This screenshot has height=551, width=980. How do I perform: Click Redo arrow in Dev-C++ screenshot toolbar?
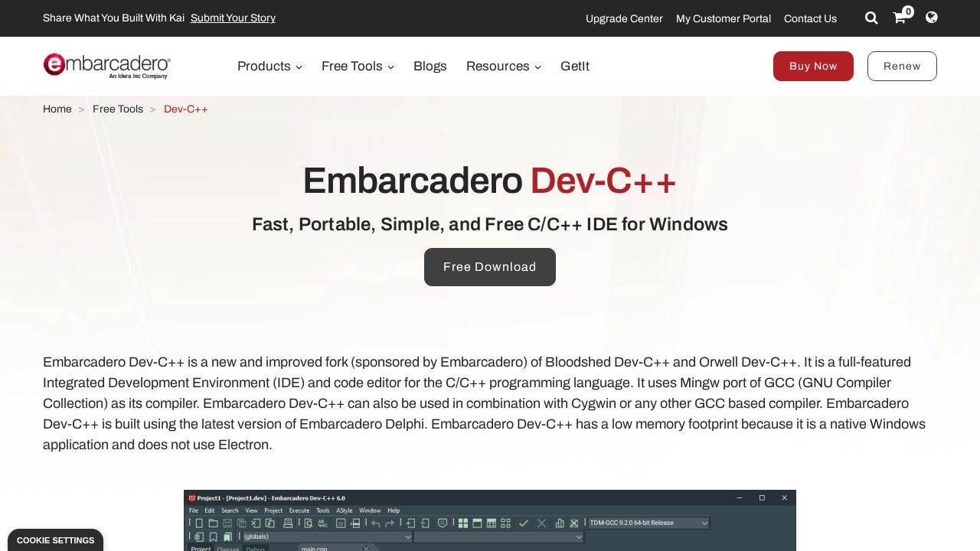(390, 523)
